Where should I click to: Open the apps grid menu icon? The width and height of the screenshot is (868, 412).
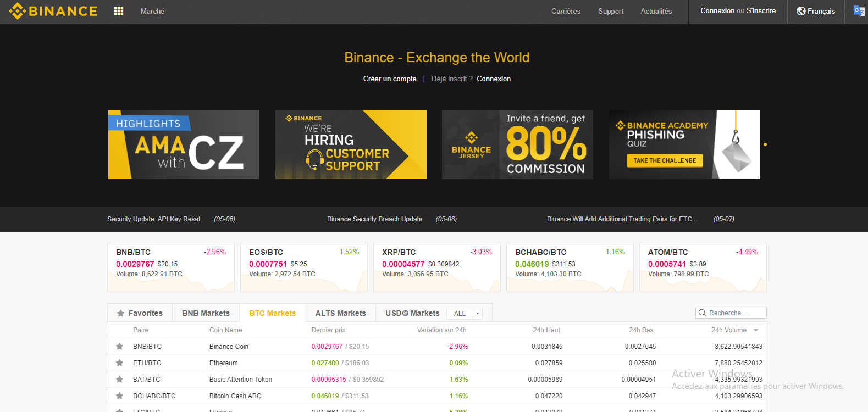(x=119, y=11)
